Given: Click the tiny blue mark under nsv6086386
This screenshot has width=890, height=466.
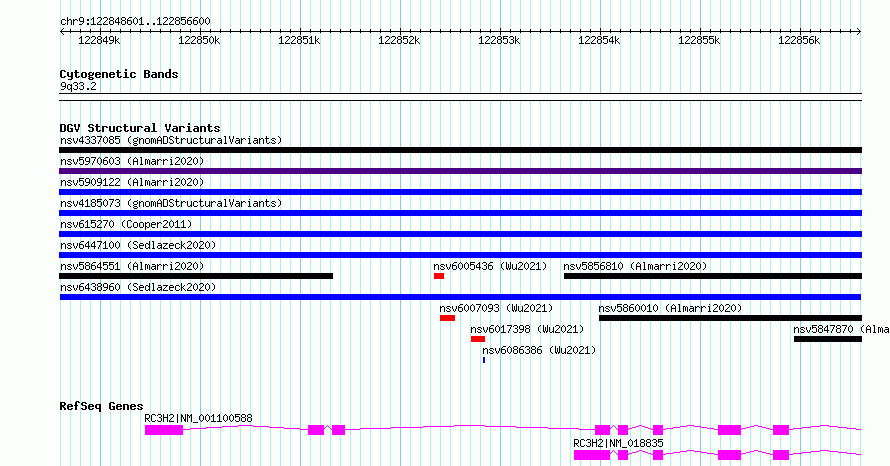Looking at the screenshot, I should pos(484,360).
